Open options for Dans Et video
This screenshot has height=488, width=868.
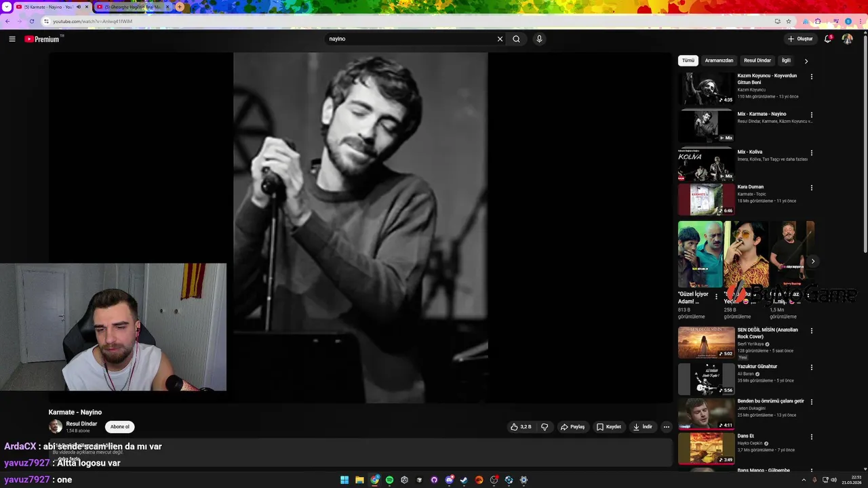[x=811, y=437]
